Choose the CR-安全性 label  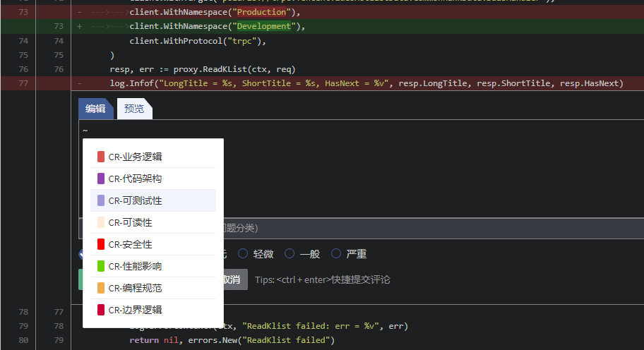pyautogui.click(x=130, y=244)
